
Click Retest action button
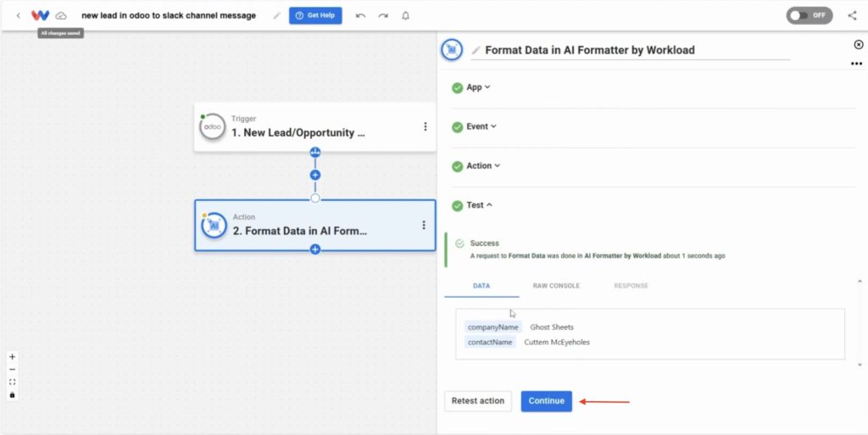pos(478,401)
